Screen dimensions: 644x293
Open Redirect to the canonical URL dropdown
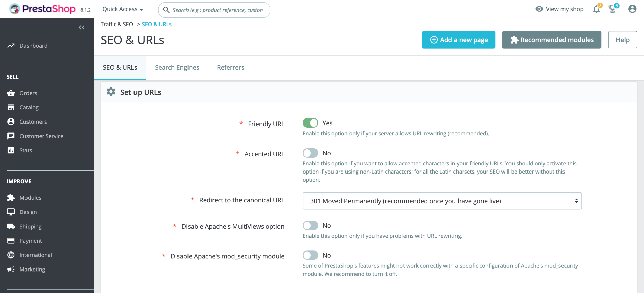click(x=442, y=201)
